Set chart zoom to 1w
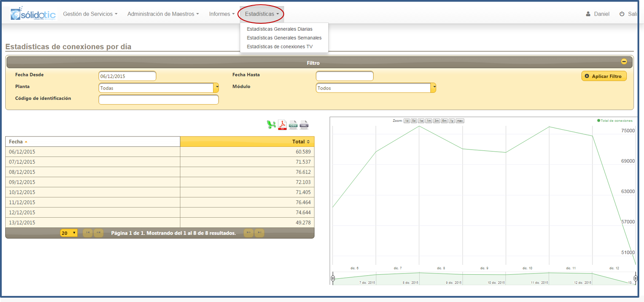Image resolution: width=644 pixels, height=302 pixels. click(x=421, y=121)
